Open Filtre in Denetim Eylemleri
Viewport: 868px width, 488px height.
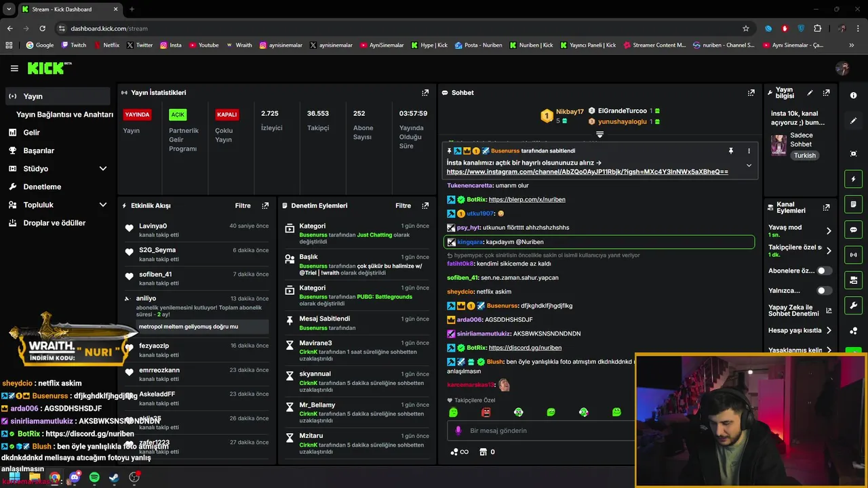tap(403, 205)
